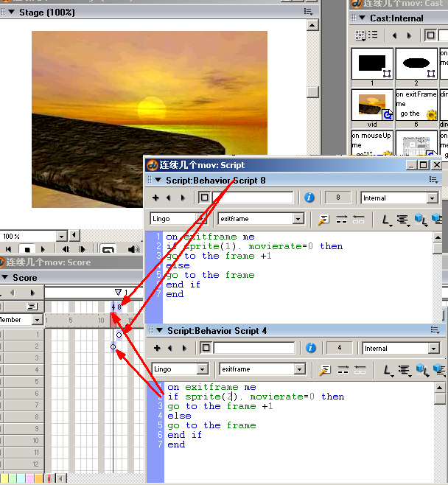Viewport: 448px width, 485px height.
Task: Uncomment selected lines in Script 8 toolbar
Action: [x=358, y=220]
